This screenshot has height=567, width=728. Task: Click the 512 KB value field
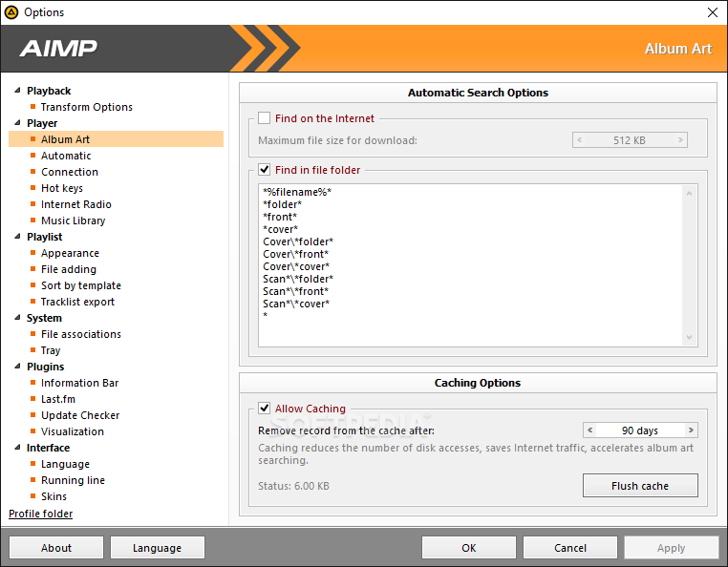coord(629,139)
